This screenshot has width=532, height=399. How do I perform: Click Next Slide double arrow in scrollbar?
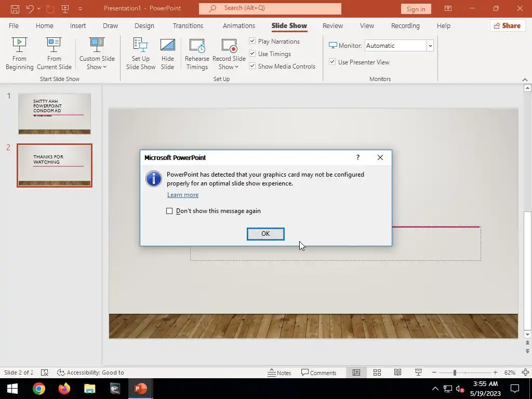[x=527, y=351]
